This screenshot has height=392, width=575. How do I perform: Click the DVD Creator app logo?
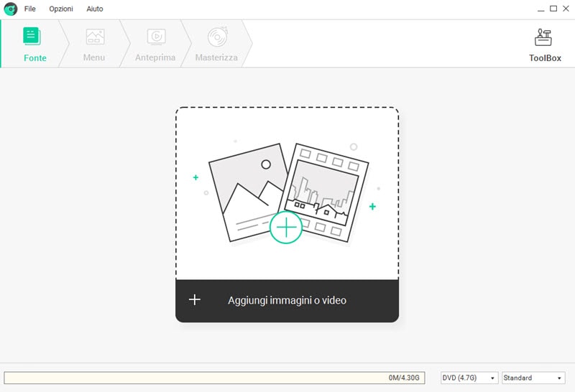pos(11,9)
